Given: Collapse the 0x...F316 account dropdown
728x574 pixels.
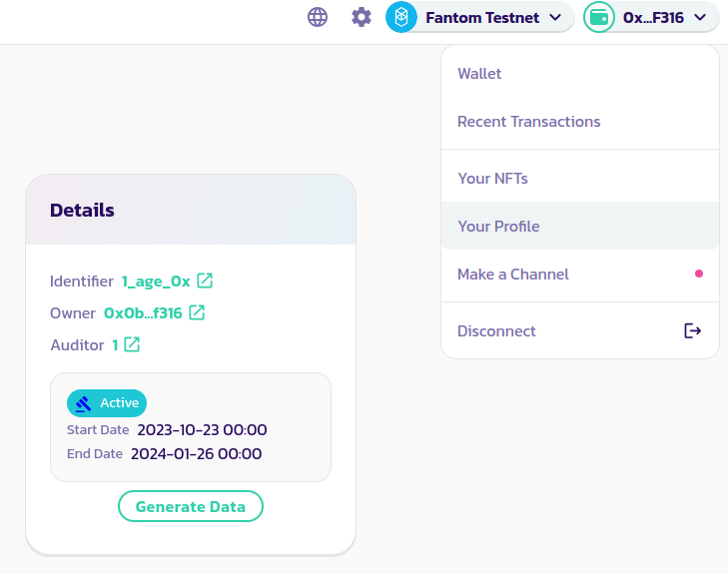Looking at the screenshot, I should (700, 17).
